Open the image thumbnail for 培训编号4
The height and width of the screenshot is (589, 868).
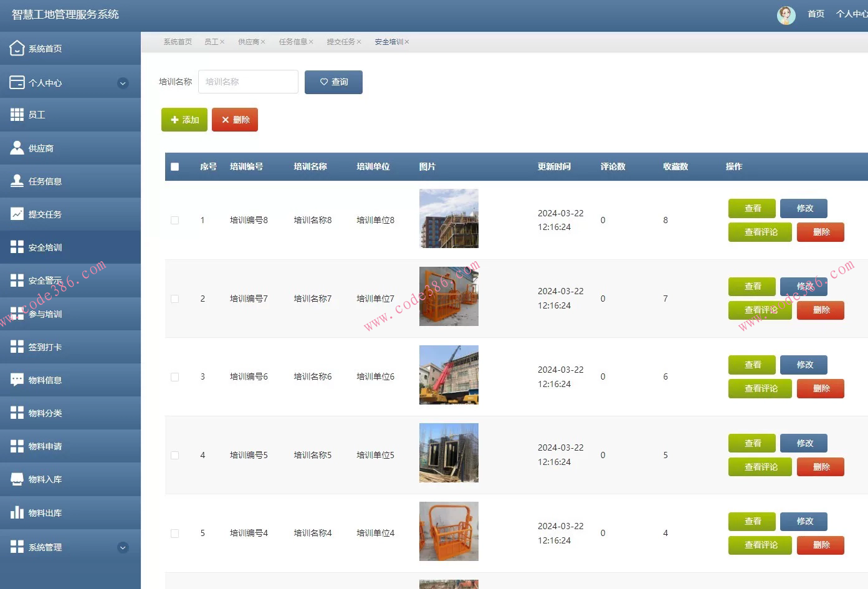pos(448,531)
